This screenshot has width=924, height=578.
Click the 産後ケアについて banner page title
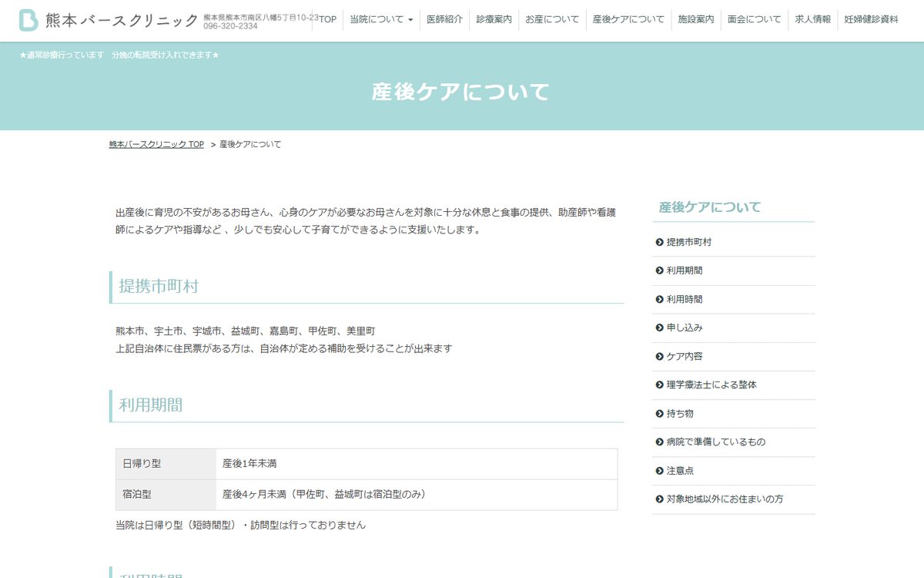(461, 92)
